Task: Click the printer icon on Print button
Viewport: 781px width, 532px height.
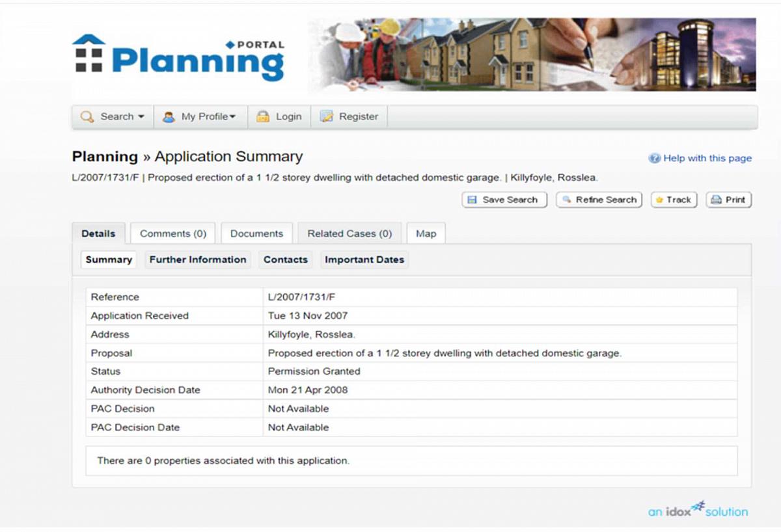Action: 716,200
